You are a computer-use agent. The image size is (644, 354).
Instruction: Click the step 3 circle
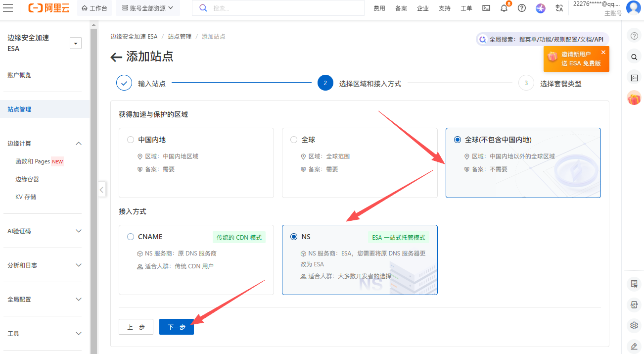point(526,83)
